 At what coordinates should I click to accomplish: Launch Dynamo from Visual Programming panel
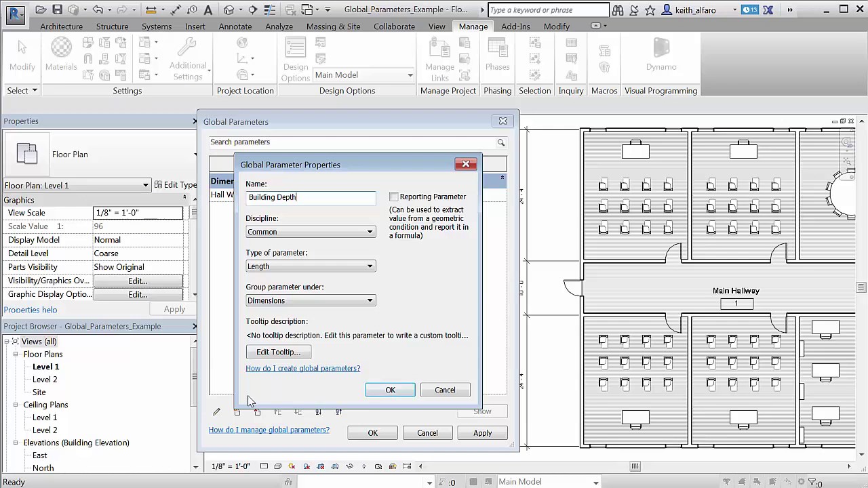point(661,54)
